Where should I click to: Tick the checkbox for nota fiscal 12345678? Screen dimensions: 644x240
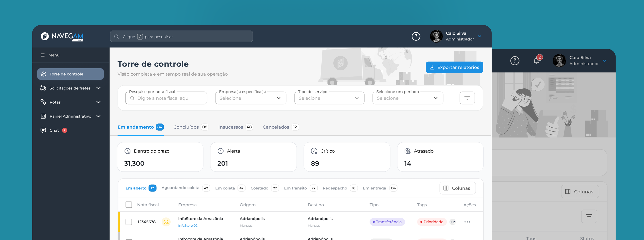(129, 222)
